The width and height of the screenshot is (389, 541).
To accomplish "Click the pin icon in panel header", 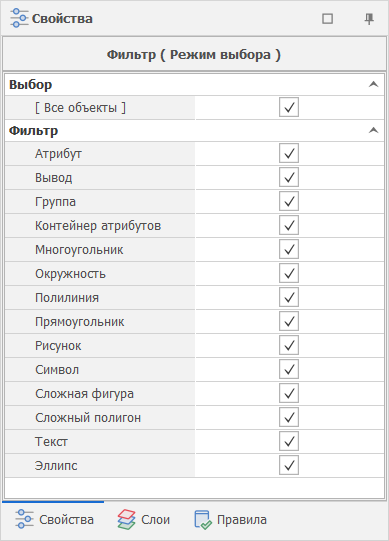I will [x=369, y=19].
